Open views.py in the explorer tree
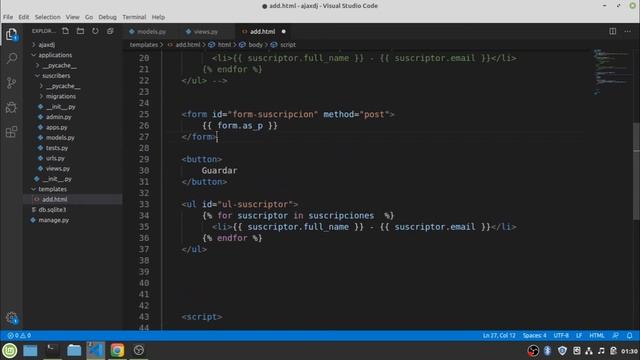 [x=58, y=168]
